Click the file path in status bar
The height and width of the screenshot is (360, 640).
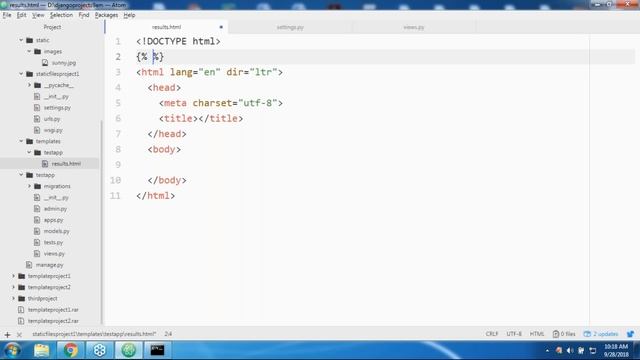(94, 334)
